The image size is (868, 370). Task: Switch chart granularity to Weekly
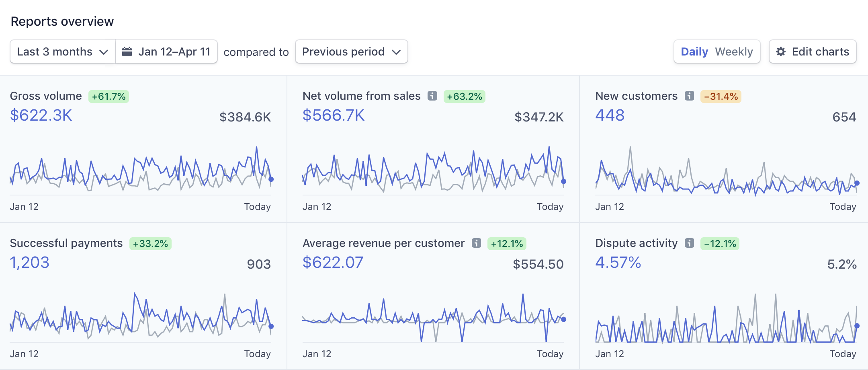pyautogui.click(x=734, y=51)
